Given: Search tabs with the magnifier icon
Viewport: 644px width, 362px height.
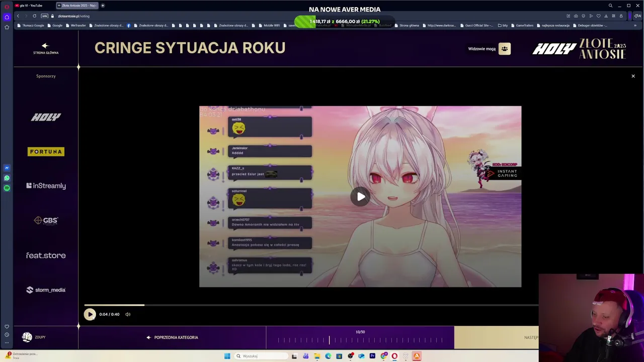Looking at the screenshot, I should [x=610, y=6].
